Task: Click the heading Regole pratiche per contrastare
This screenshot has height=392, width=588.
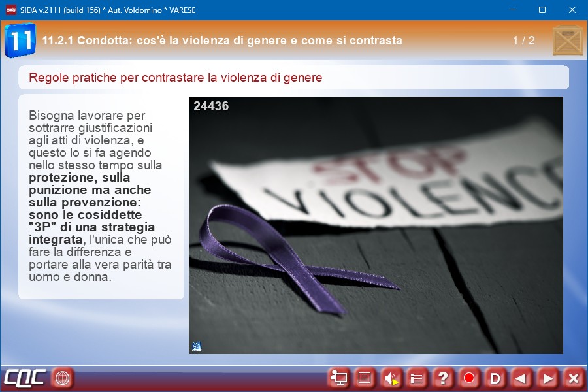Action: point(176,78)
